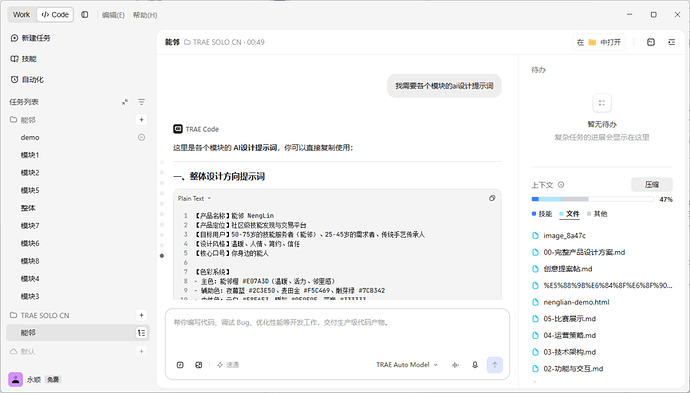Click the 免费 plan badge
This screenshot has height=393, width=690.
coord(53,379)
